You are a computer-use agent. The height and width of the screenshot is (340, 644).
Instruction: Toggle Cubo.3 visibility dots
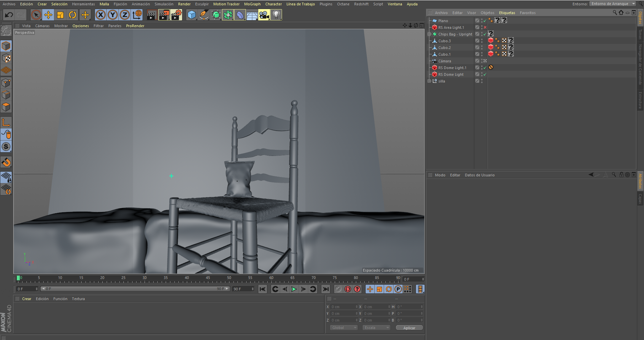[x=482, y=41]
